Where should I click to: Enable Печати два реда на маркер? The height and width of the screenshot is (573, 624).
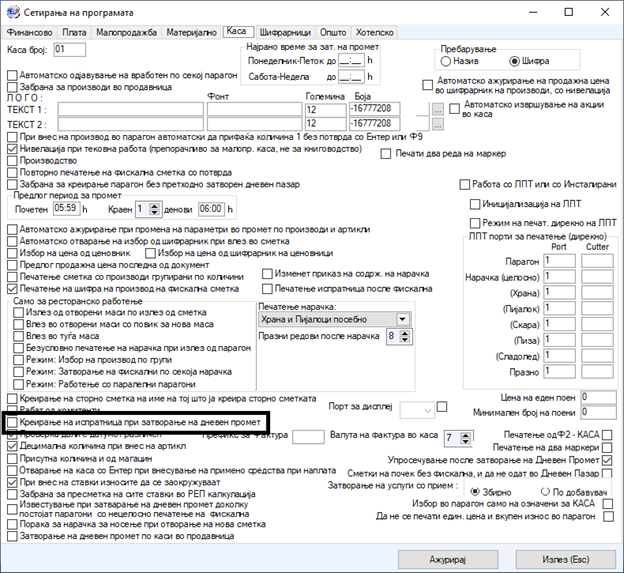(x=386, y=154)
